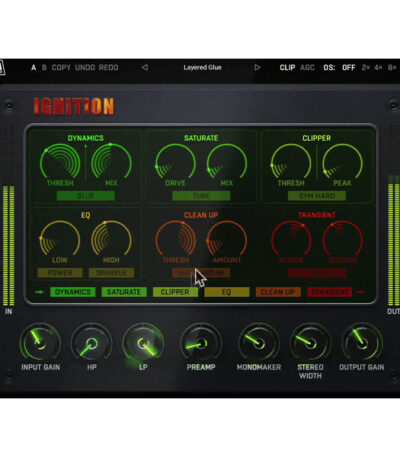The width and height of the screenshot is (400, 457).
Task: Switch to preset state B
Action: (44, 68)
